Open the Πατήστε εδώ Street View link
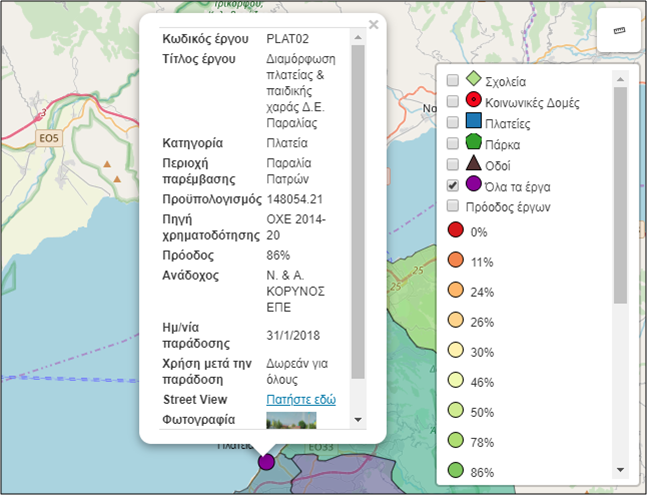647x495 pixels. [x=300, y=400]
